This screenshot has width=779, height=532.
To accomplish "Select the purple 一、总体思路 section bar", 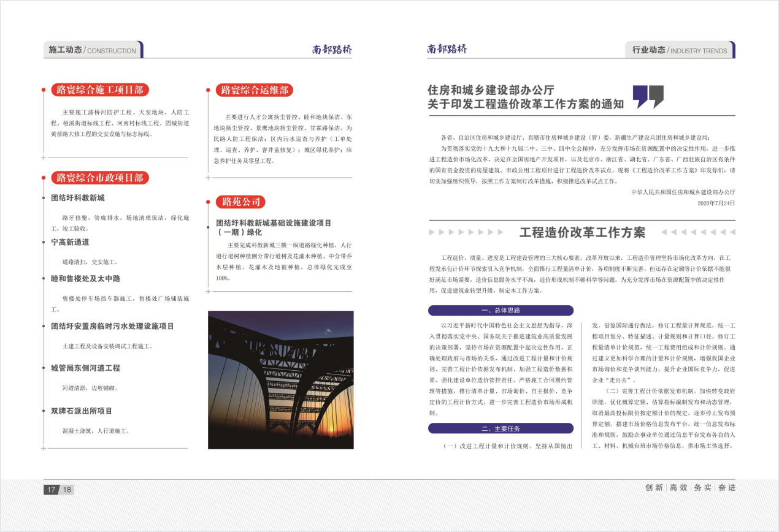I will pos(501,310).
